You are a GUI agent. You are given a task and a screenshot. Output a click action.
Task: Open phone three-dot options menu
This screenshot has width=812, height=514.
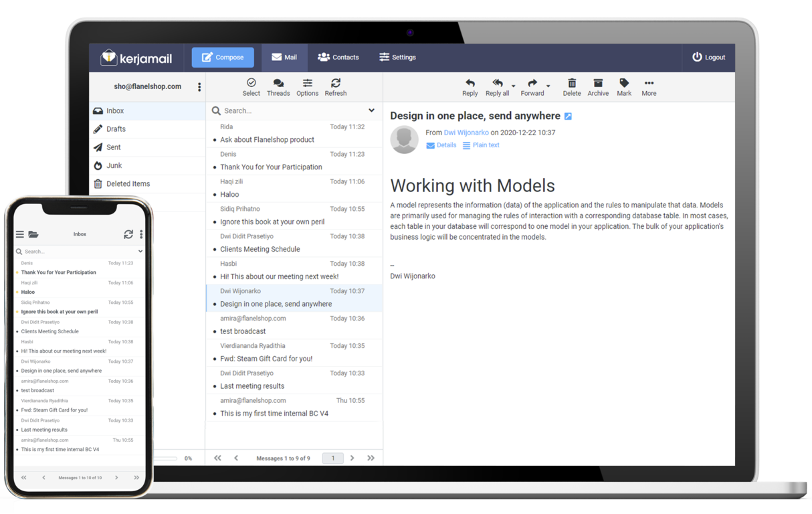point(141,234)
